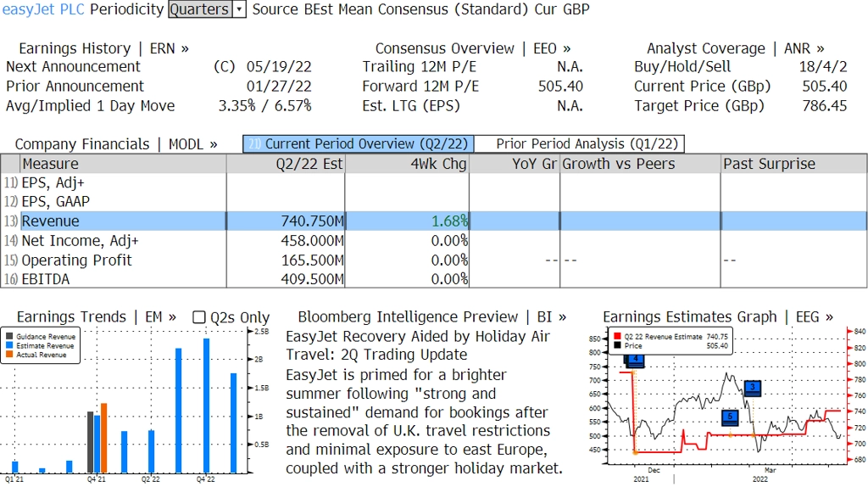Screen dimensions: 868x487
Task: Open Earnings Trends EM link
Action: pyautogui.click(x=97, y=317)
